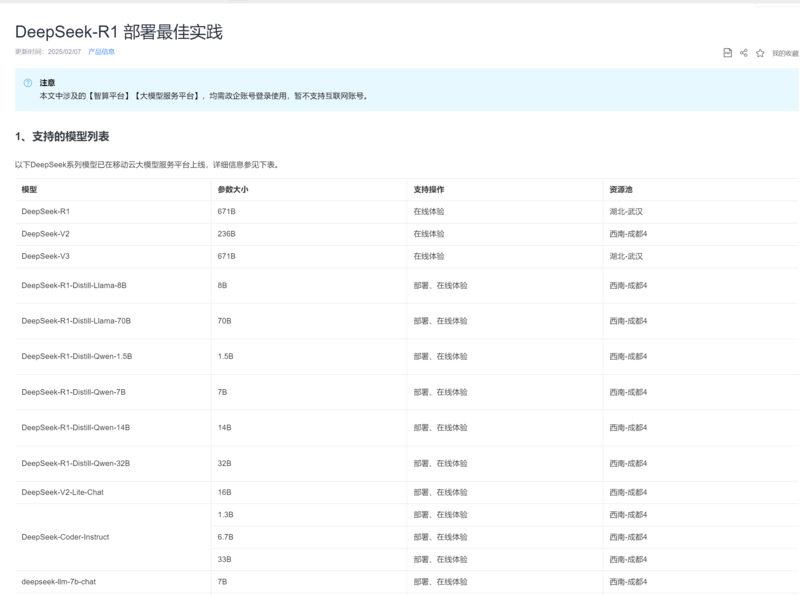This screenshot has width=800, height=595.
Task: Click the 模型 column header
Action: coord(29,189)
